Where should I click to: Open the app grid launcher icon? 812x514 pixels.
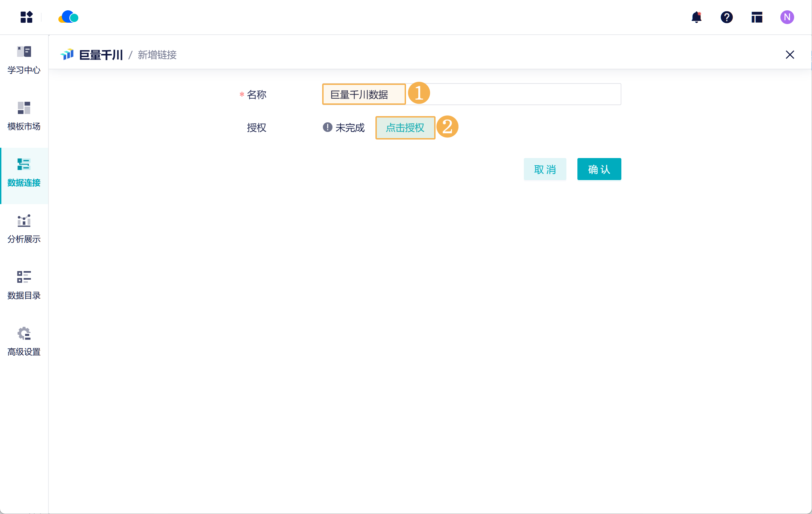click(x=26, y=17)
